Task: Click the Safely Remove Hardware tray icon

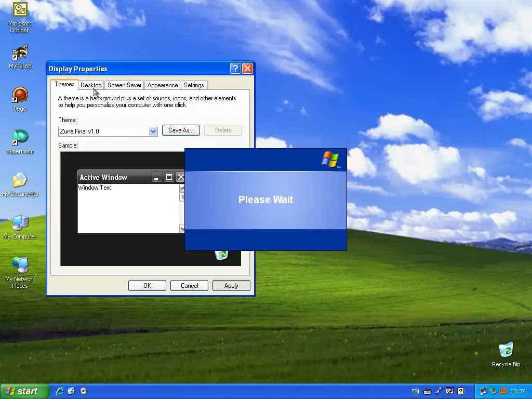Action: click(493, 392)
